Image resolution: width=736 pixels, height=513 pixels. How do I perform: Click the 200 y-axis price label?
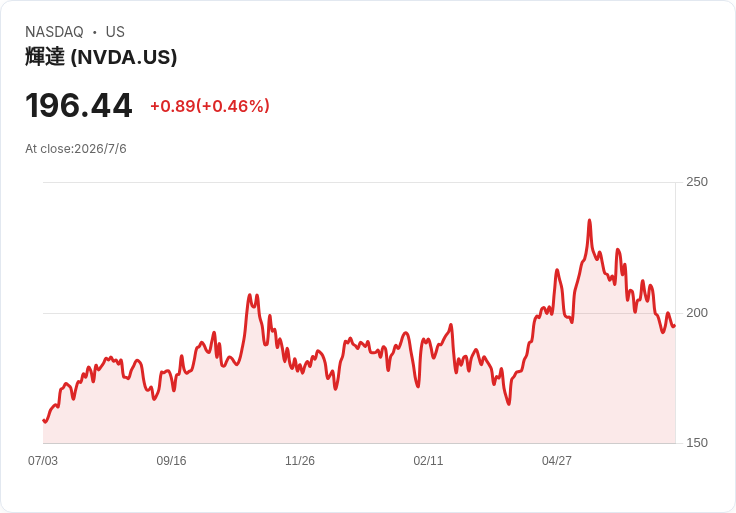tap(697, 313)
